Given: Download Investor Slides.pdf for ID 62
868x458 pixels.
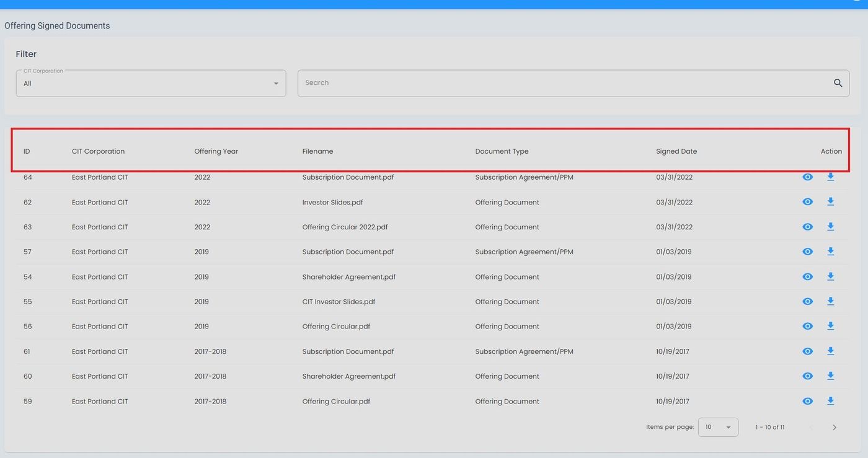Looking at the screenshot, I should tap(830, 202).
